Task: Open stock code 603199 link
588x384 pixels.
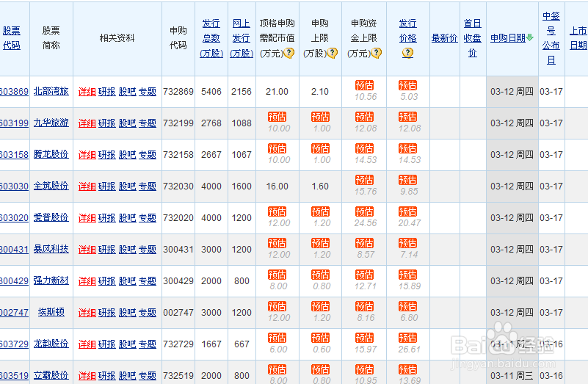Action: click(x=14, y=123)
